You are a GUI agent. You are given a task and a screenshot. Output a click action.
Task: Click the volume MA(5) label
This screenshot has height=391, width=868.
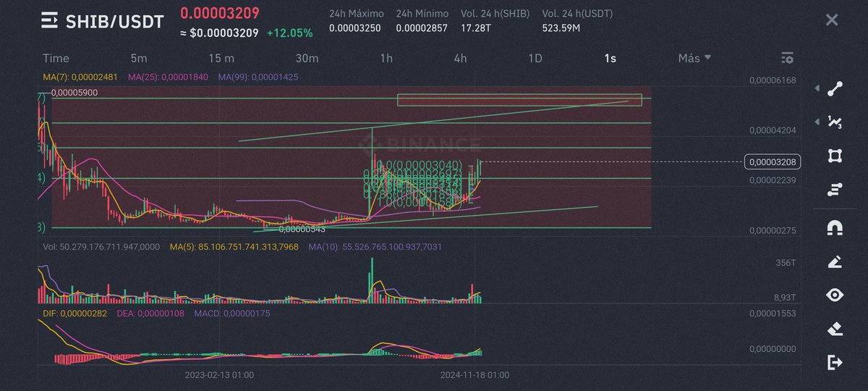click(234, 247)
